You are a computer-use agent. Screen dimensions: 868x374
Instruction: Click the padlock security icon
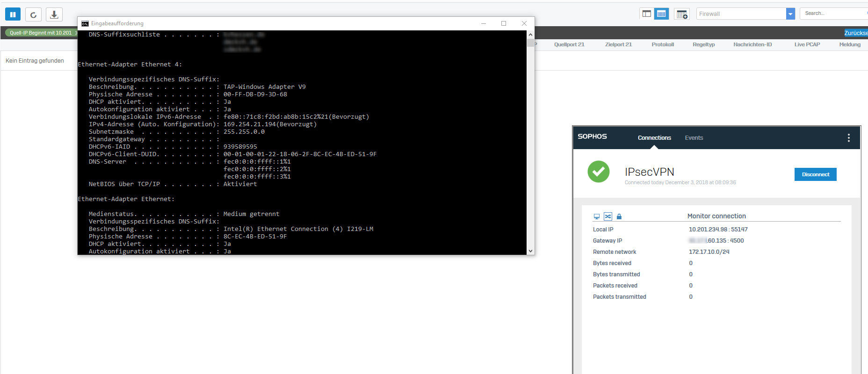click(x=619, y=216)
